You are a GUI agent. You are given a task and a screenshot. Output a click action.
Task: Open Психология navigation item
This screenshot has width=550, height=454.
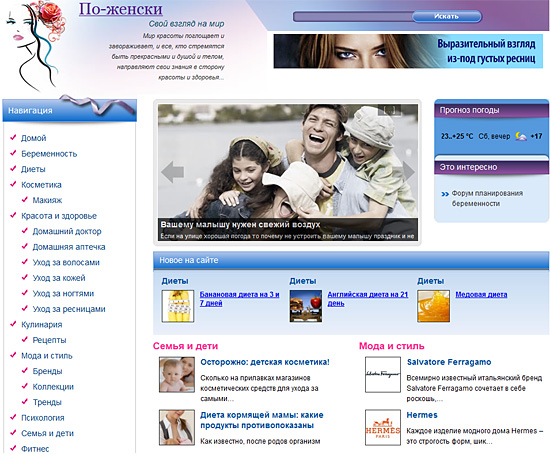42,418
